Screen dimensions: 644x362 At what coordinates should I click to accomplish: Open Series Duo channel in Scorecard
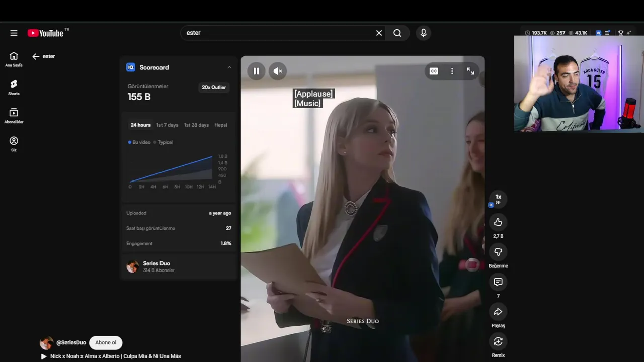click(x=156, y=263)
